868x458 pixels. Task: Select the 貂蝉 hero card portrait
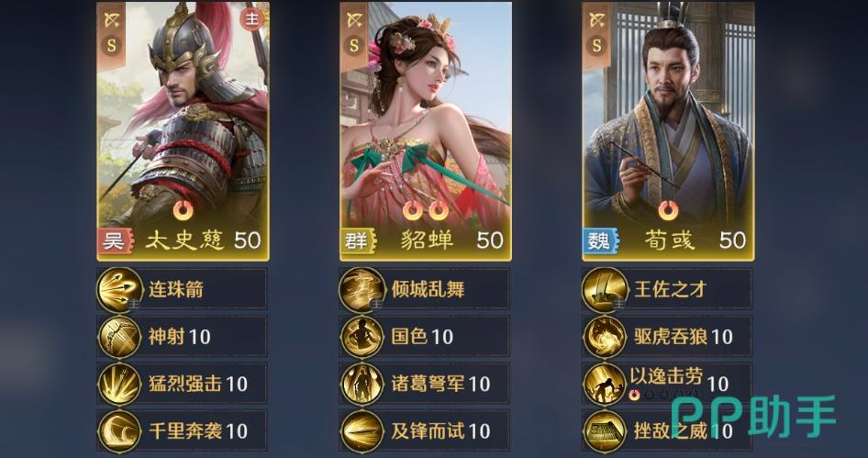pos(426,131)
